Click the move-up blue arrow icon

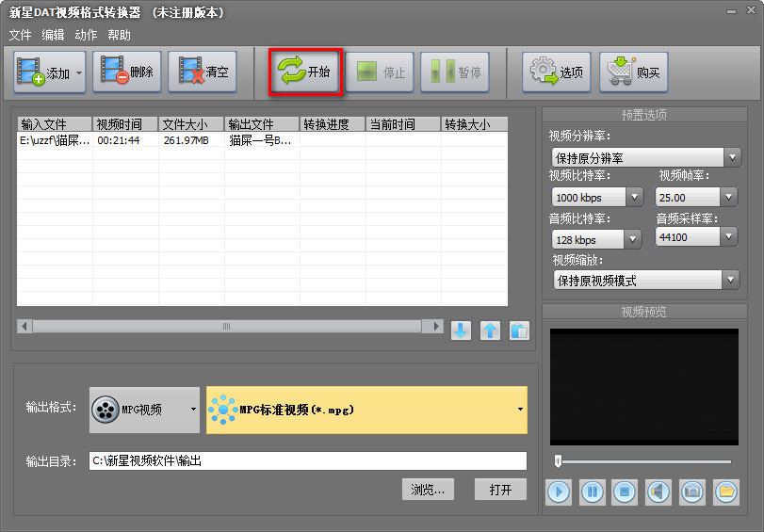(490, 330)
